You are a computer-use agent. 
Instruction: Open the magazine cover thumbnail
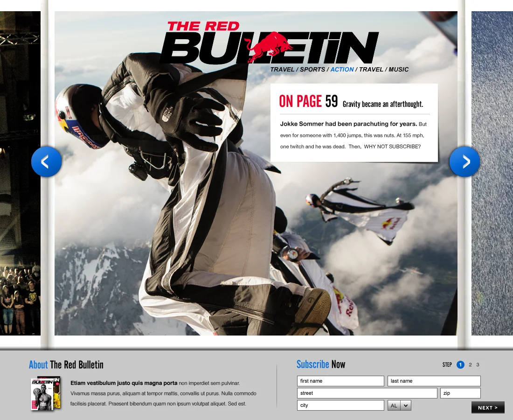[46, 394]
